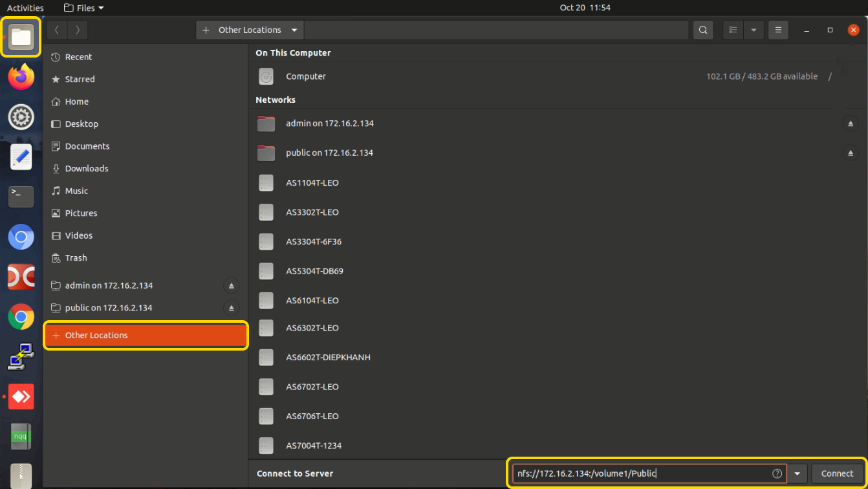Viewport: 868px width, 489px height.
Task: Open the hamburger main menu
Action: [778, 30]
